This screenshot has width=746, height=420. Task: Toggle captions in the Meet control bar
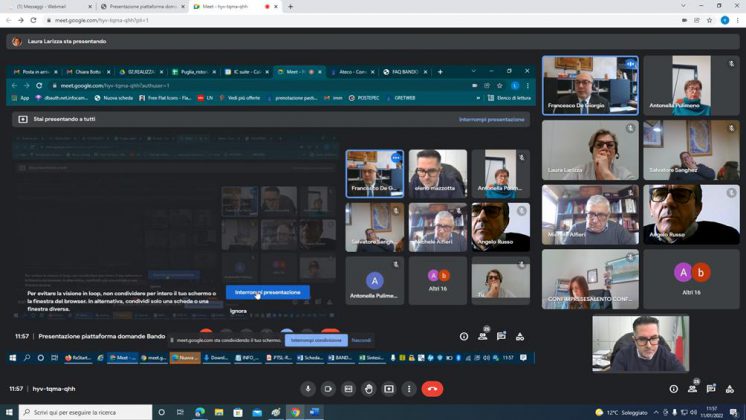coord(348,389)
